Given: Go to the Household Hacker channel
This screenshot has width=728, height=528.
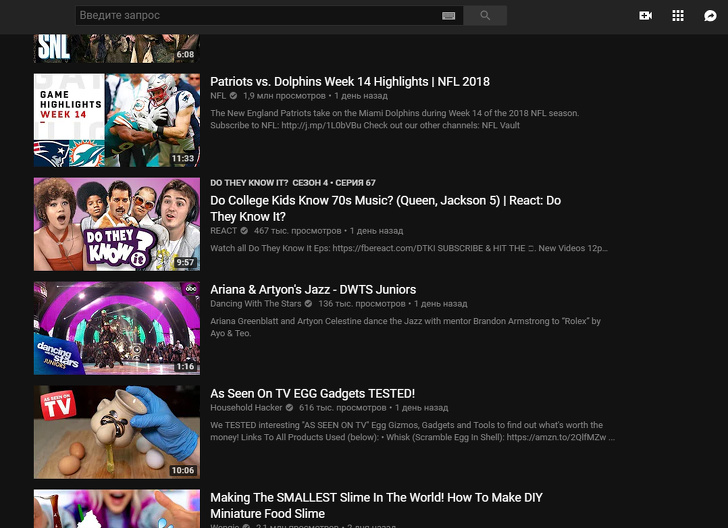Looking at the screenshot, I should click(x=246, y=408).
